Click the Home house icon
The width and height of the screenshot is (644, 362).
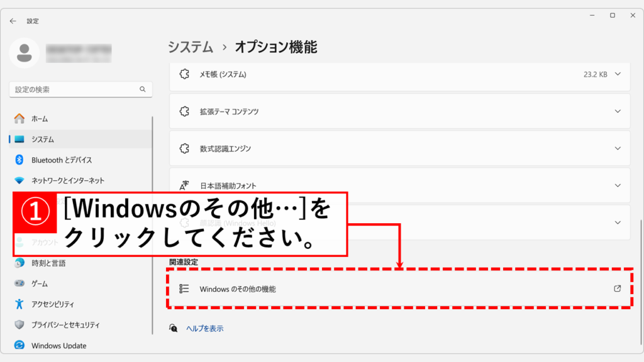(19, 119)
